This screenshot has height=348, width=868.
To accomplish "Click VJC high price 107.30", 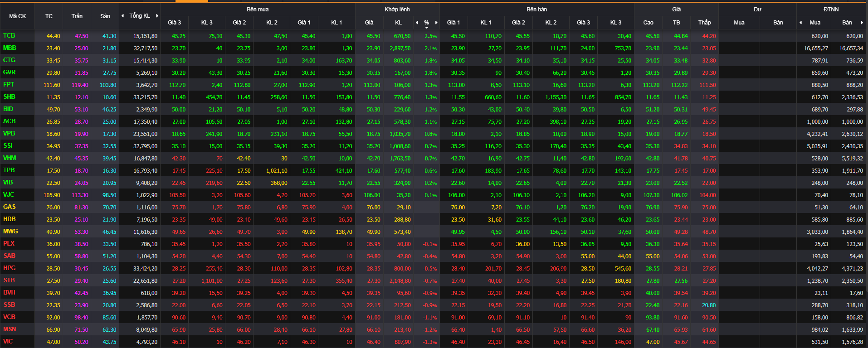I will tap(651, 195).
